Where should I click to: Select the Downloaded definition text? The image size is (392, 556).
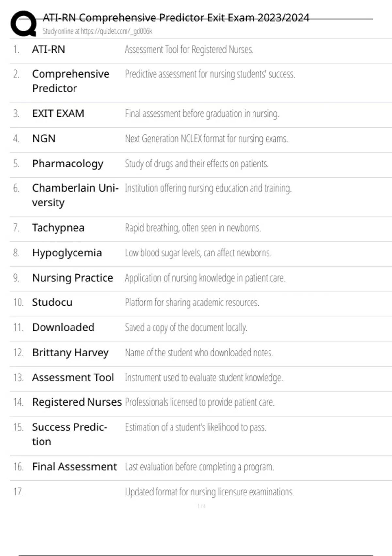[186, 327]
